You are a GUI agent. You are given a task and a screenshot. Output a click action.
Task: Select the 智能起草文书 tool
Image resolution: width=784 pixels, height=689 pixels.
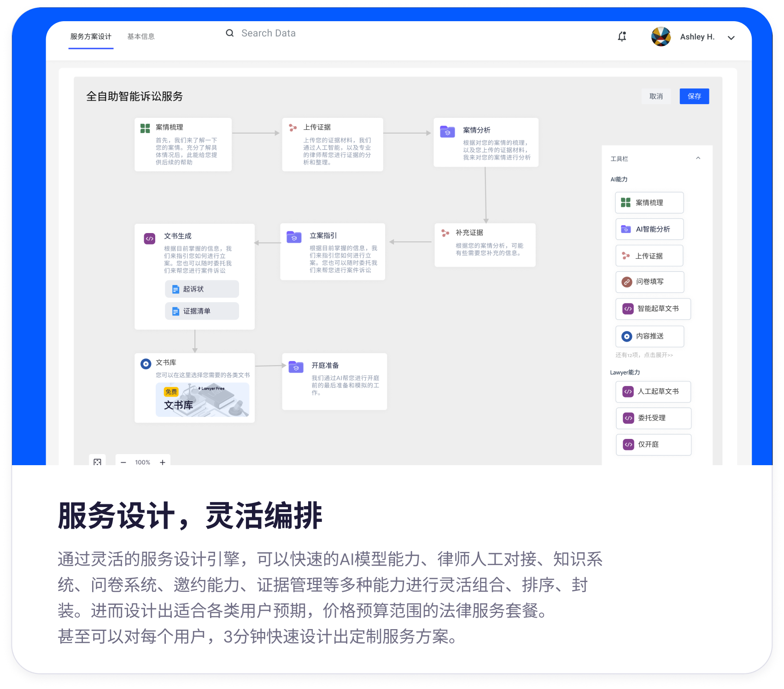pos(653,309)
